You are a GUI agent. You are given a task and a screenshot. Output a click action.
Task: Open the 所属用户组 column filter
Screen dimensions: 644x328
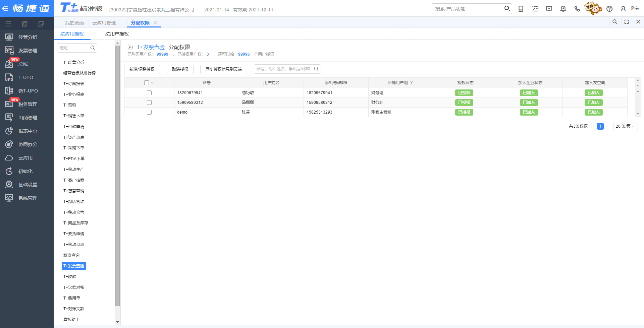(412, 83)
